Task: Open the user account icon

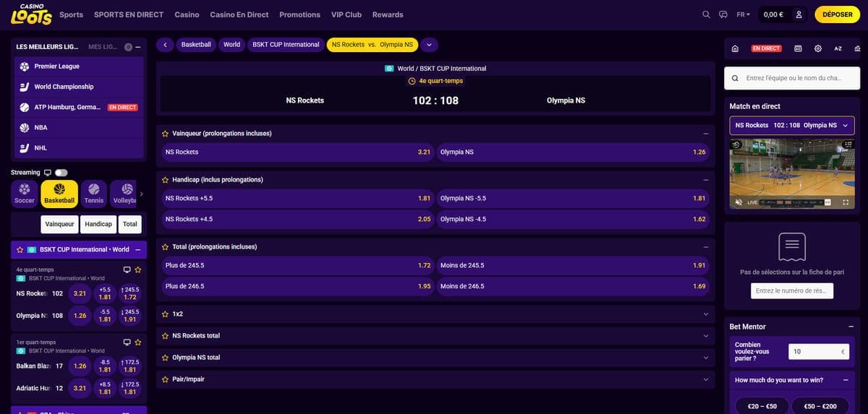Action: 799,14
